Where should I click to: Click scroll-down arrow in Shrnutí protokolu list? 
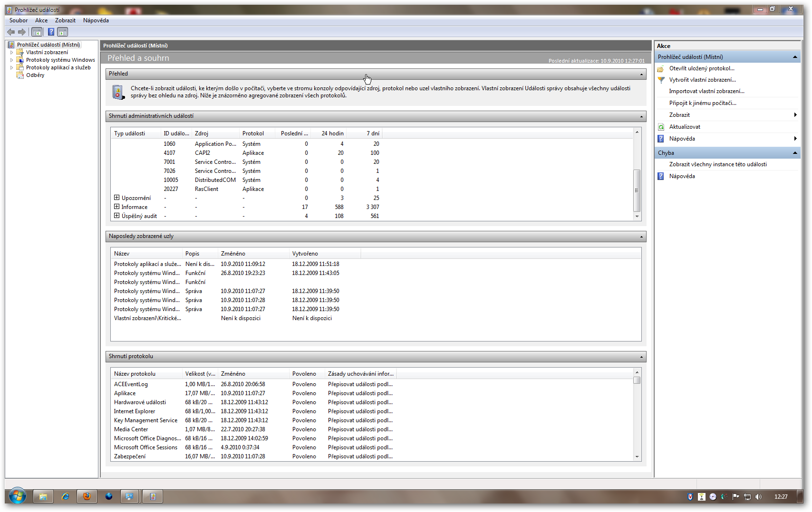(637, 457)
